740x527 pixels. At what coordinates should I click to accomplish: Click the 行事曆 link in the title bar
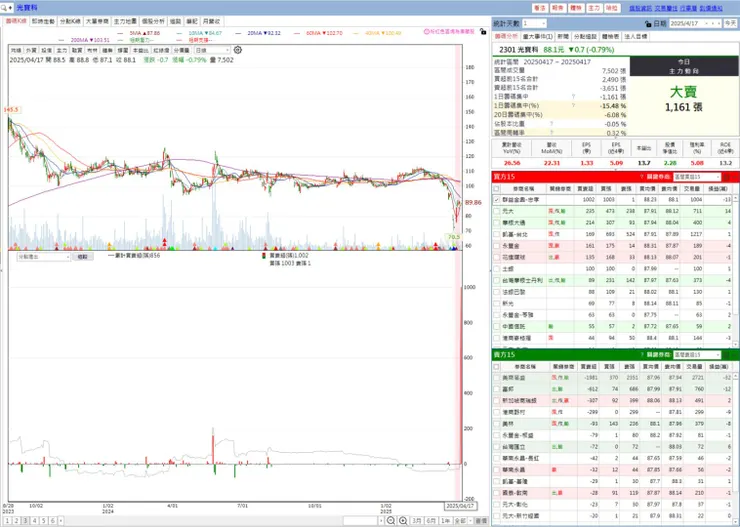688,8
